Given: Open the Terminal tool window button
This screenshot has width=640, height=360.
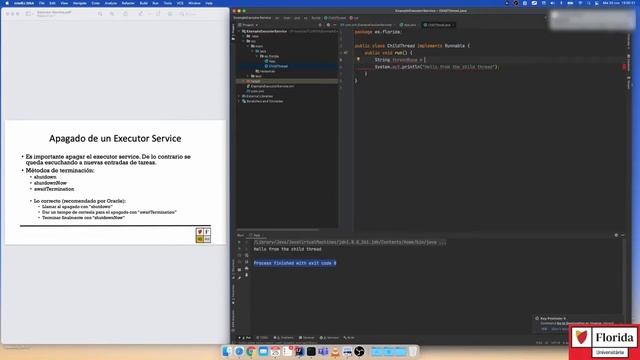Looking at the screenshot, I should pyautogui.click(x=307, y=338).
